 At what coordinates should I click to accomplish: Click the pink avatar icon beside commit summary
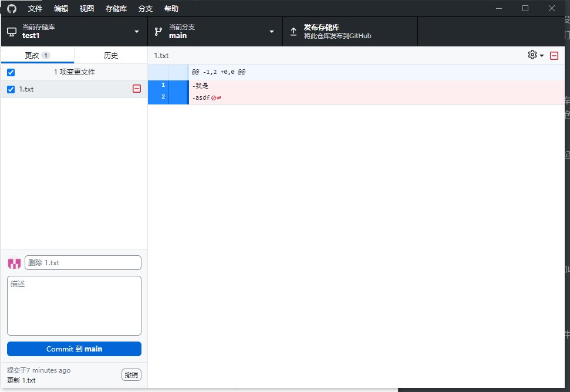13,262
